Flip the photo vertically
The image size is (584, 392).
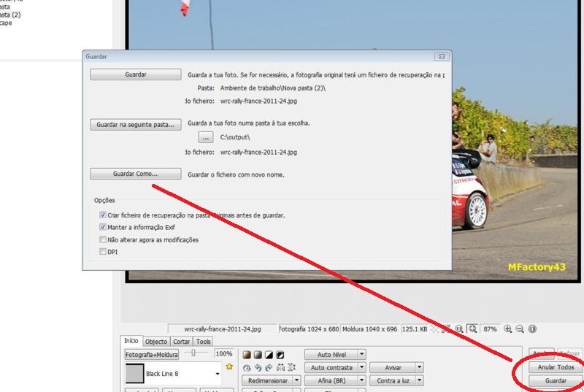(291, 368)
